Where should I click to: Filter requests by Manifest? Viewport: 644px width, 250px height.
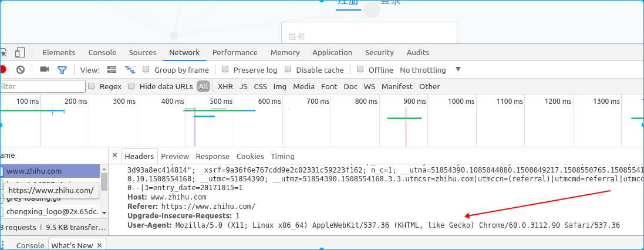coord(397,87)
